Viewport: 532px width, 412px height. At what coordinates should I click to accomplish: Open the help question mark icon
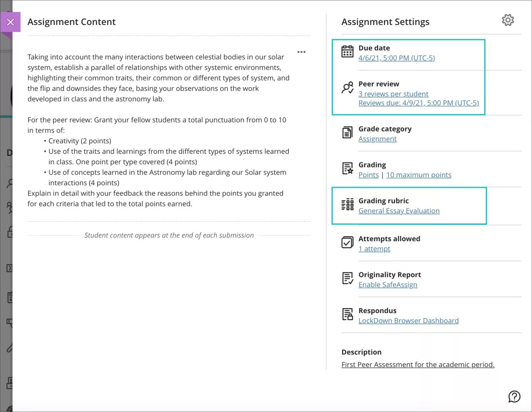tap(514, 397)
